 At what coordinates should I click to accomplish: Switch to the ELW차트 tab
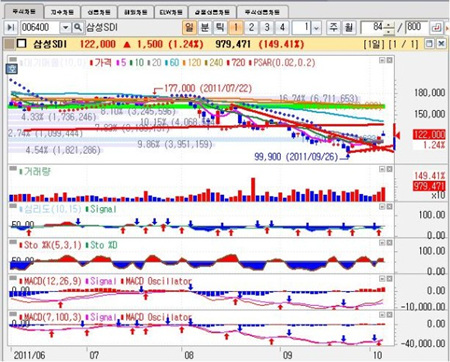[x=171, y=12]
